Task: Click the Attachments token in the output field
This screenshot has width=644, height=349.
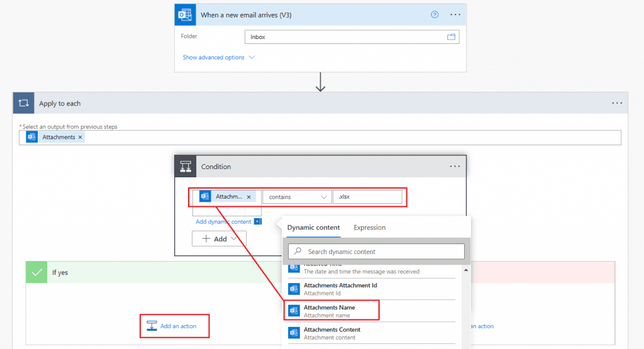Action: pos(55,137)
